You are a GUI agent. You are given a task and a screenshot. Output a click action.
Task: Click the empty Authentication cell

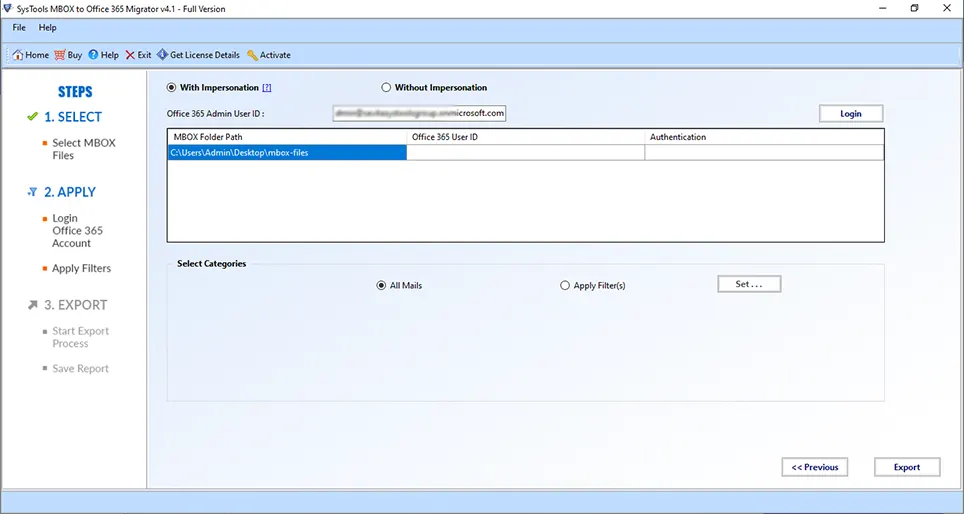[x=764, y=152]
